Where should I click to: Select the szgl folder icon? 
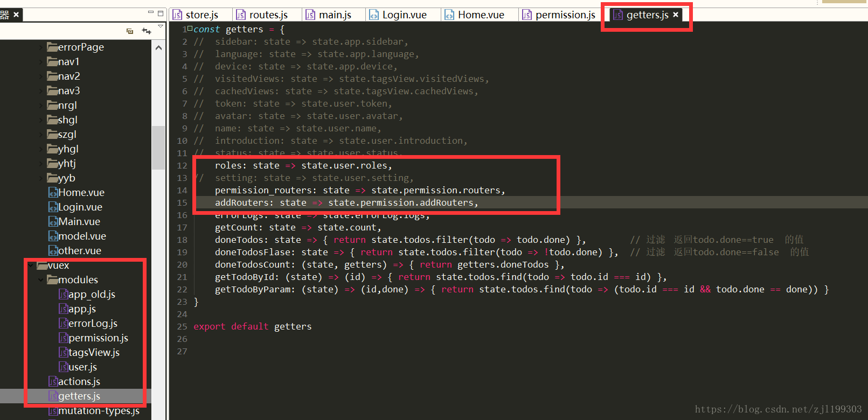pyautogui.click(x=52, y=134)
